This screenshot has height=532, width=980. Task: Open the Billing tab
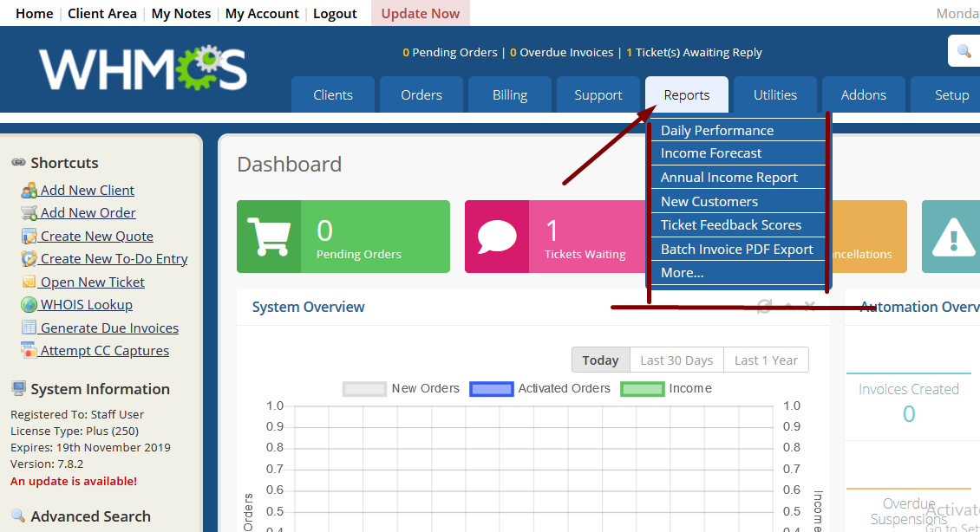click(510, 95)
